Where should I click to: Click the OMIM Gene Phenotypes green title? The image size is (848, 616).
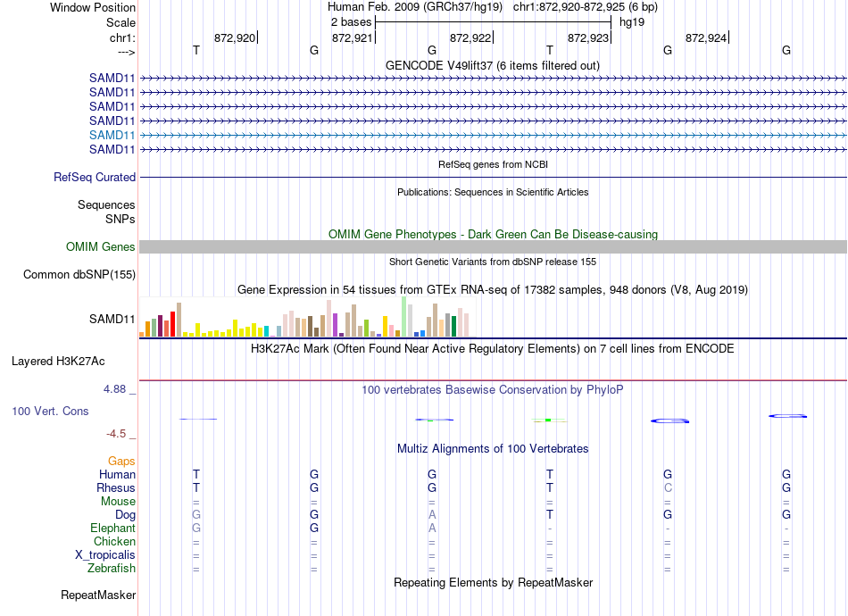click(x=493, y=234)
